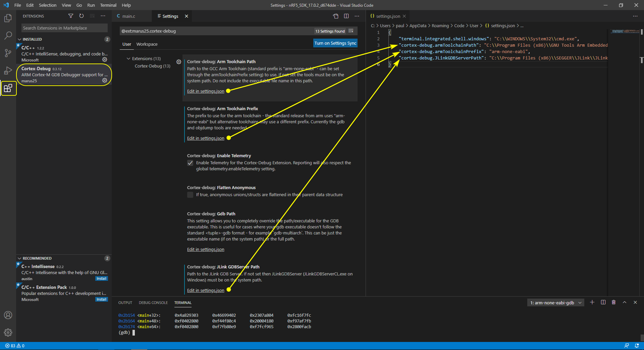Viewport: 644px width, 350px height.
Task: Open the Search view in the activity bar
Action: point(8,36)
